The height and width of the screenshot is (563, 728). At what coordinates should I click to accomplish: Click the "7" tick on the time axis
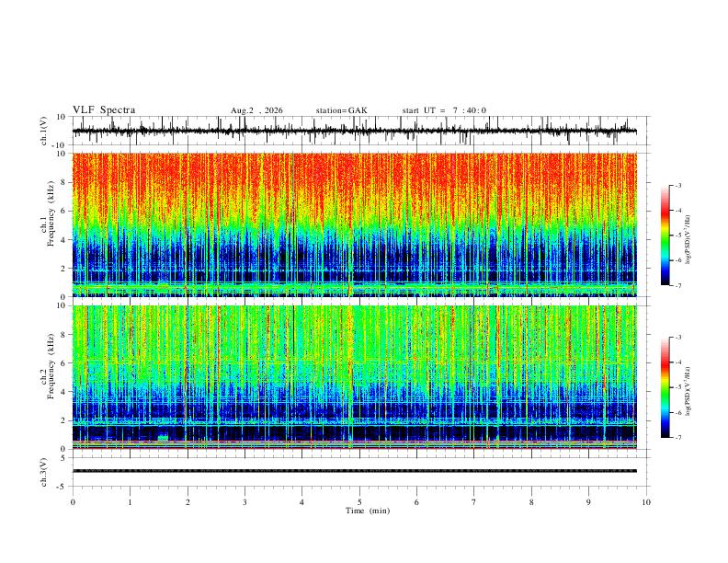coord(474,502)
